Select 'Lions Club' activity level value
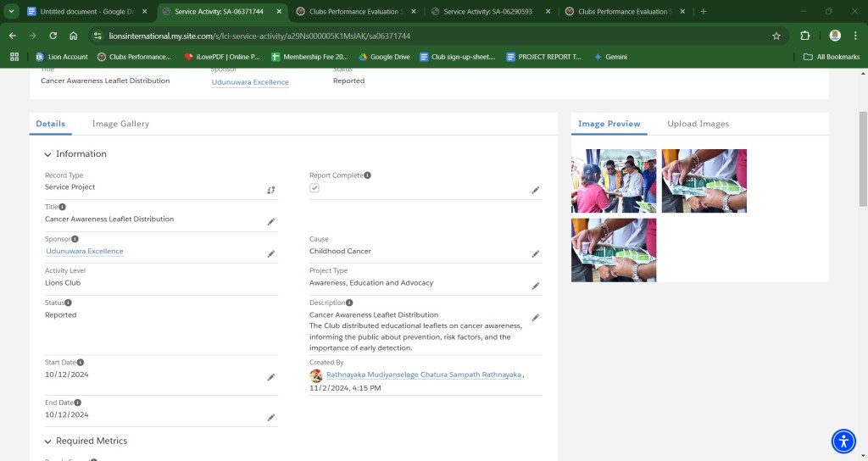 click(x=63, y=283)
